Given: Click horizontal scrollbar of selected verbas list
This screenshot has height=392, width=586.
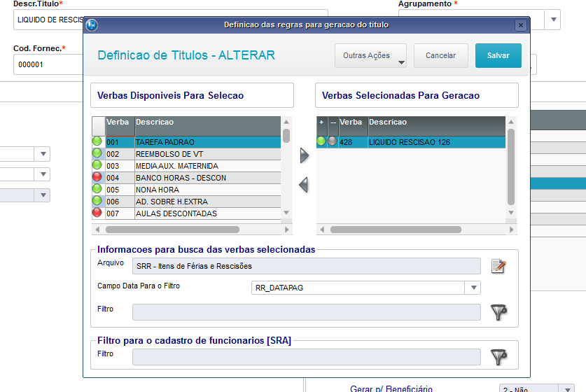Looking at the screenshot, I should 396,230.
